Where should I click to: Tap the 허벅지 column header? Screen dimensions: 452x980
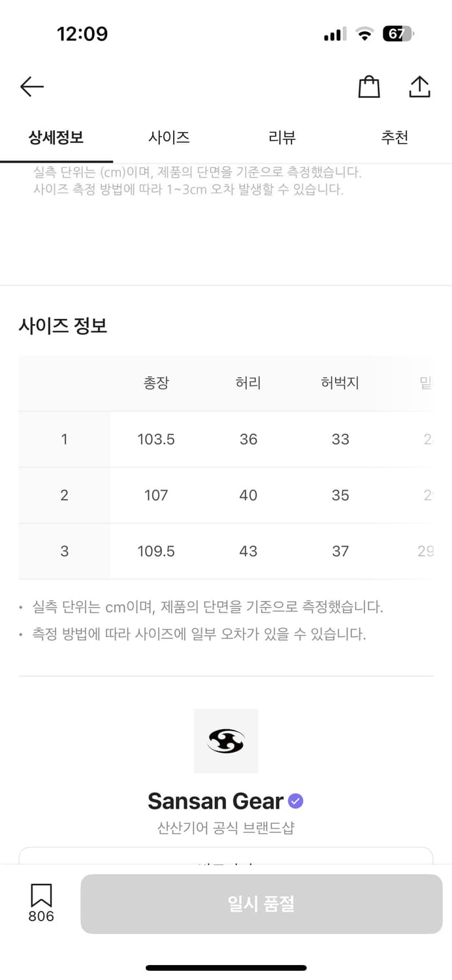340,383
